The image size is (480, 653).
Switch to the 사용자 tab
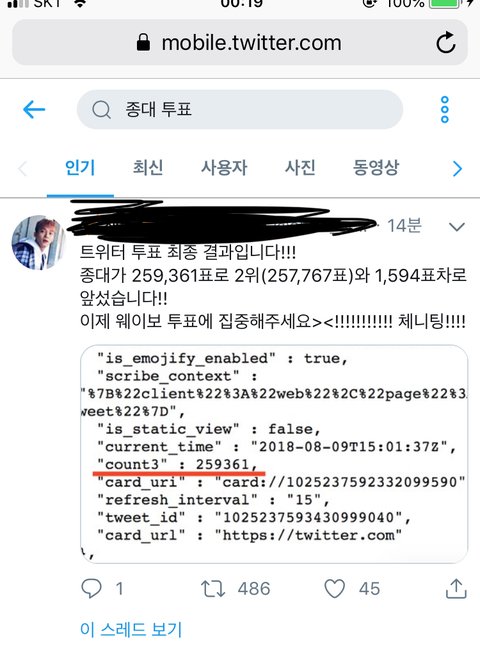tap(224, 167)
